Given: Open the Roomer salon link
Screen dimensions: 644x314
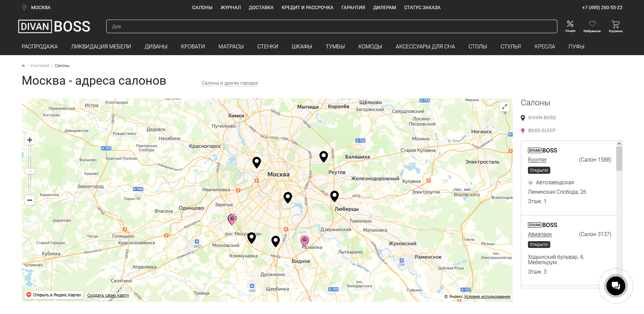Looking at the screenshot, I should [537, 160].
